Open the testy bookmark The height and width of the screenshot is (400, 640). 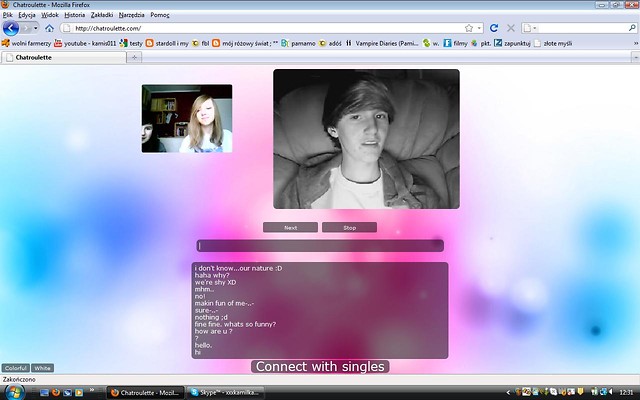click(131, 43)
